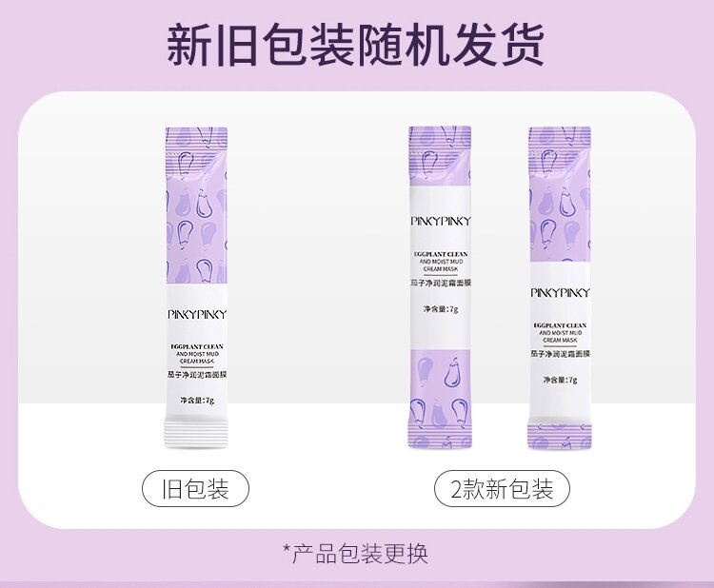Select the old packaging sachet image
714x588 pixels.
click(x=196, y=287)
